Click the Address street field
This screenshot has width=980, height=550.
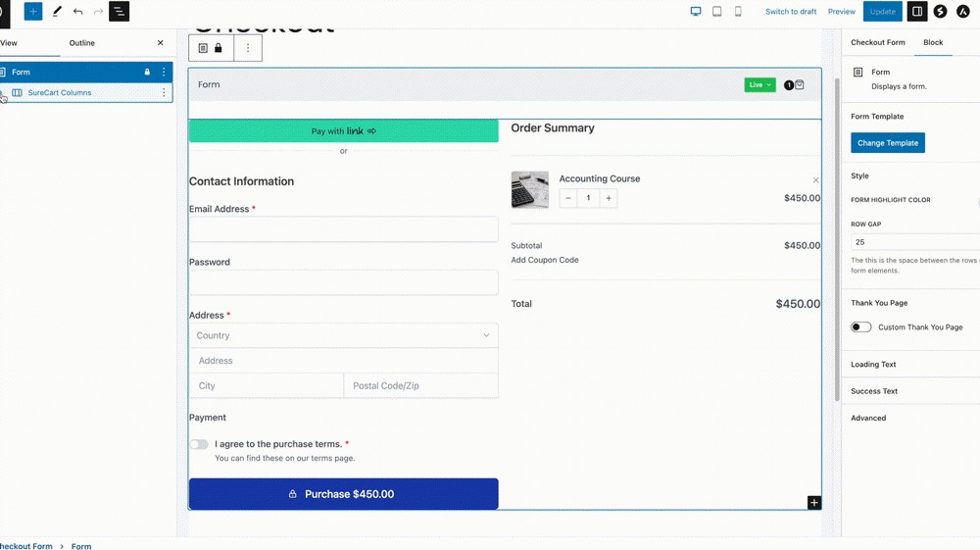(344, 361)
